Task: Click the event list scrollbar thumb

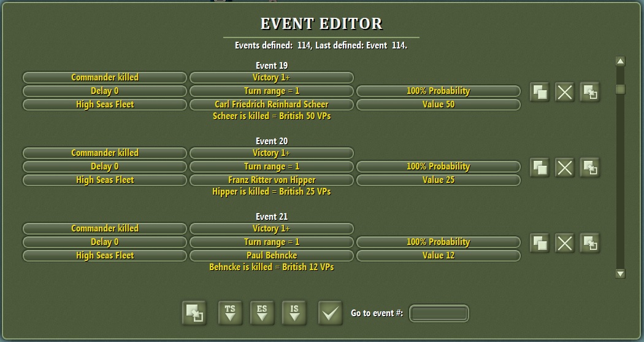Action: (620, 89)
